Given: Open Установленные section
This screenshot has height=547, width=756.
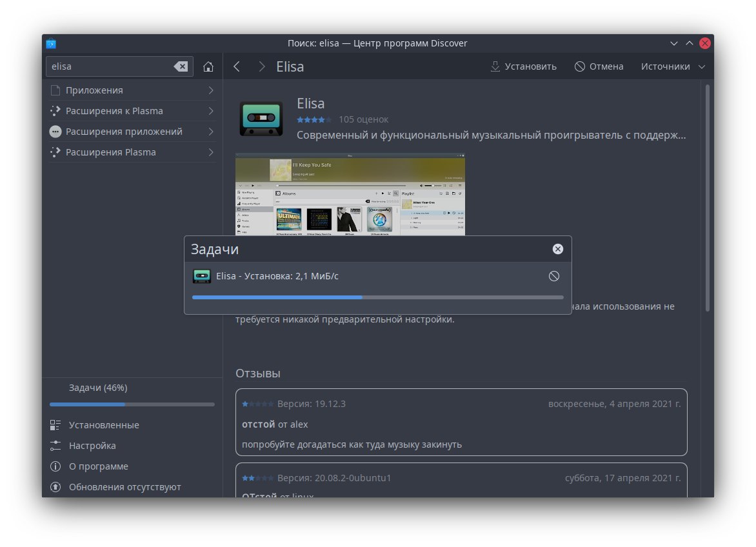Looking at the screenshot, I should 132,425.
